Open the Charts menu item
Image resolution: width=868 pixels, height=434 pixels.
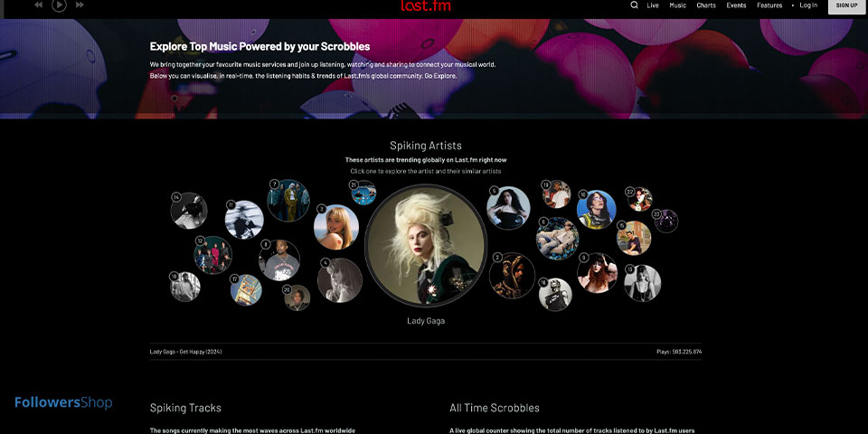(x=706, y=5)
